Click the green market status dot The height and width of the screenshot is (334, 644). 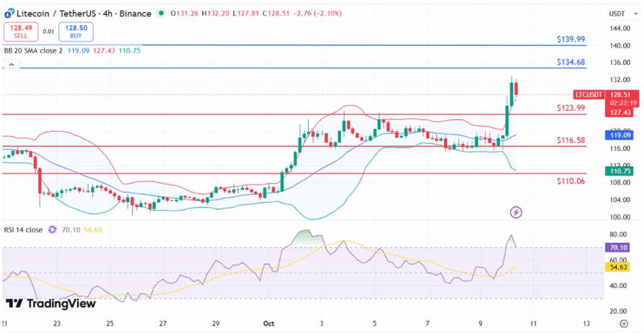[x=162, y=13]
